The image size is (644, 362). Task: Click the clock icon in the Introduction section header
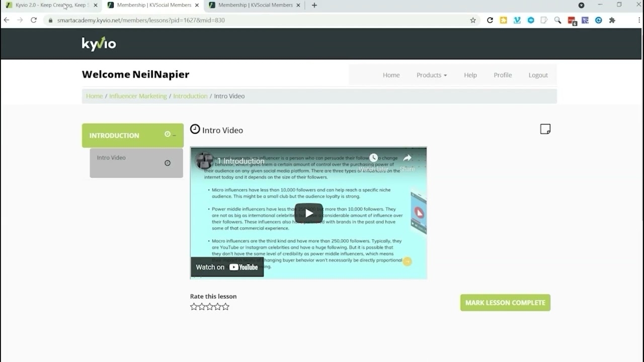(x=168, y=134)
